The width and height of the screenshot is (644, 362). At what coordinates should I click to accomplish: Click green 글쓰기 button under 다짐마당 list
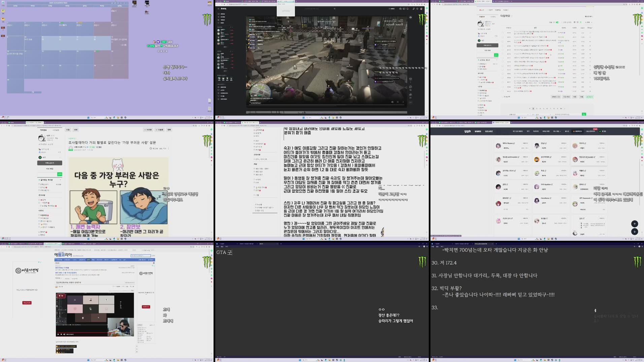click(x=589, y=97)
